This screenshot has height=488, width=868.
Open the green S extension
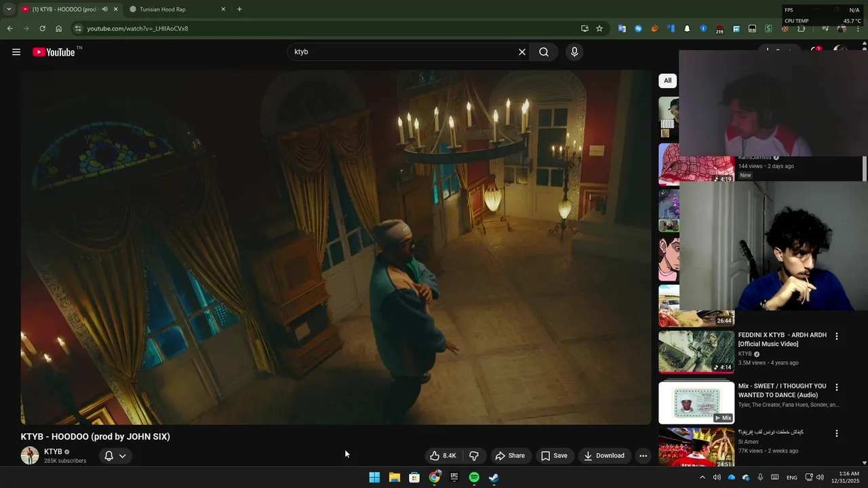click(768, 28)
